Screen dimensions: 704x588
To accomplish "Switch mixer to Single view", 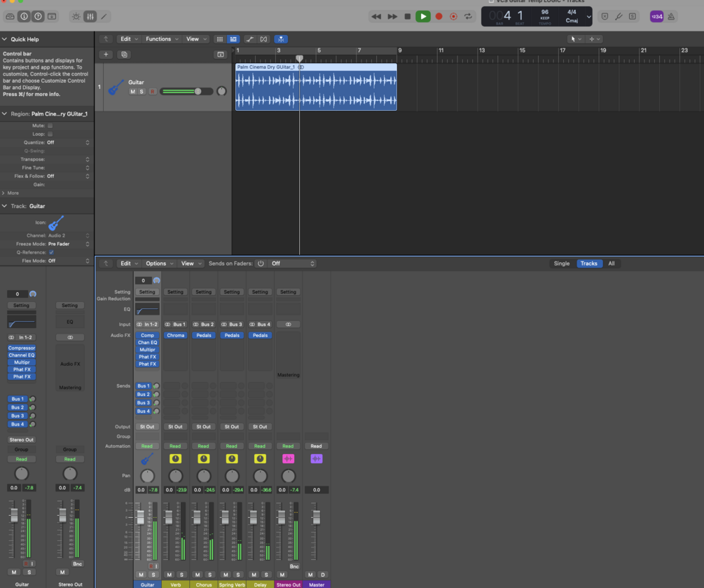I will (562, 264).
